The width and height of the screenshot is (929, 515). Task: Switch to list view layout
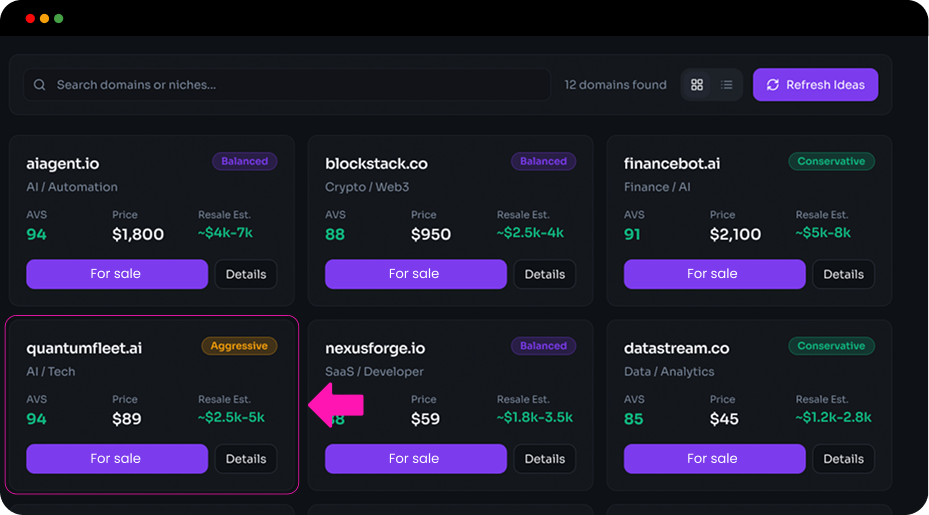point(727,85)
